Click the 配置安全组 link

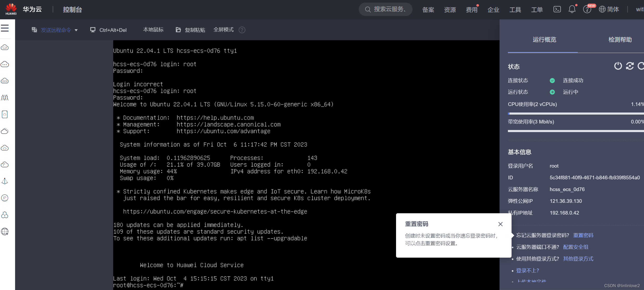[576, 247]
